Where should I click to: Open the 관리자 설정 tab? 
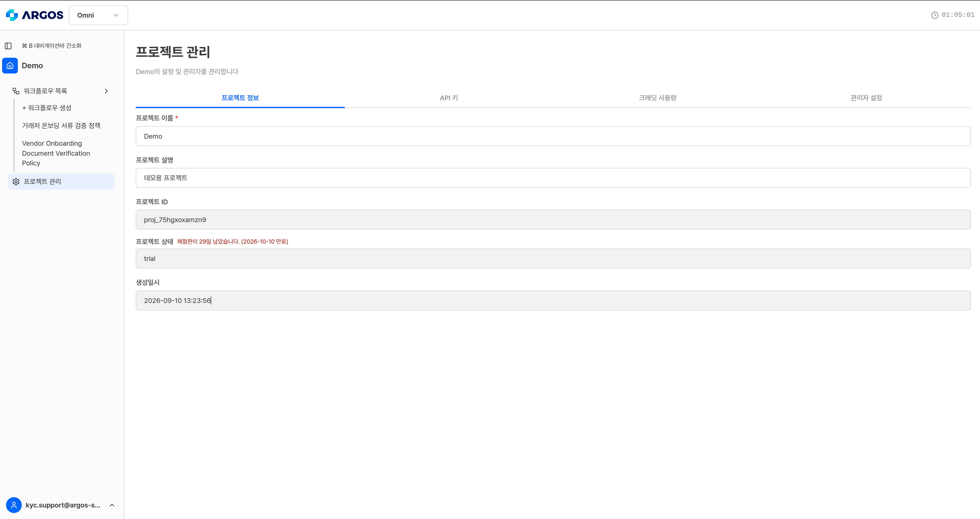coord(866,98)
